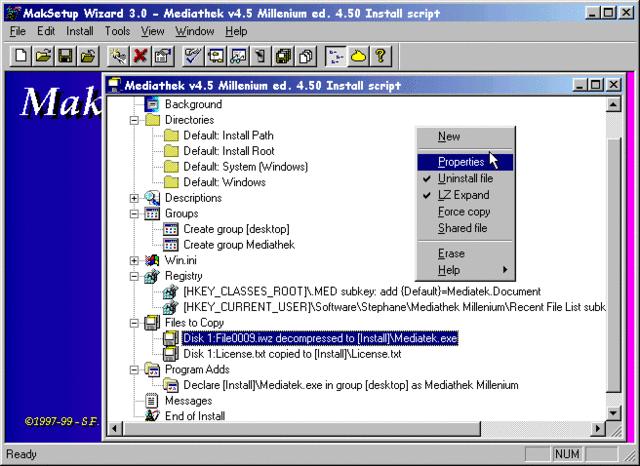This screenshot has height=466, width=640.
Task: Click the sparkle wand New item icon
Action: point(118,55)
